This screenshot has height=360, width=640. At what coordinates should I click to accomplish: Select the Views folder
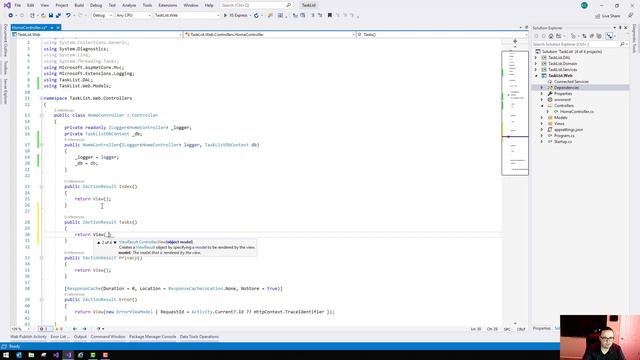[x=559, y=124]
